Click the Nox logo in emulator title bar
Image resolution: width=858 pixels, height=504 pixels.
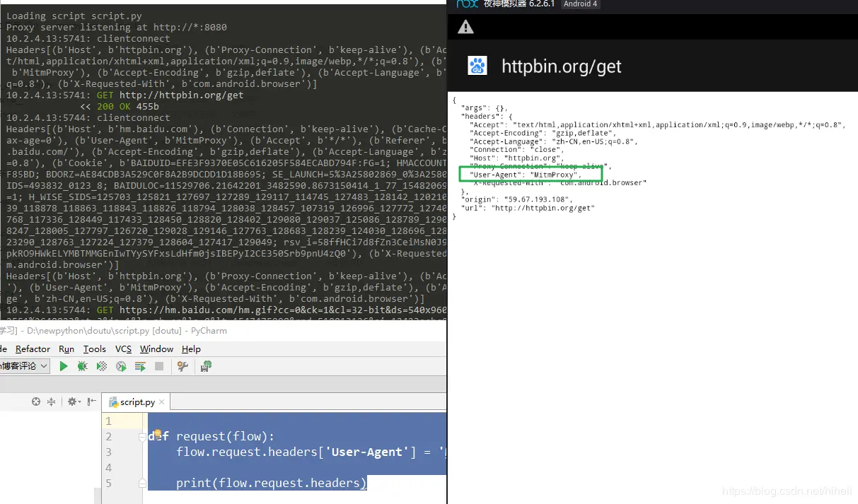467,4
